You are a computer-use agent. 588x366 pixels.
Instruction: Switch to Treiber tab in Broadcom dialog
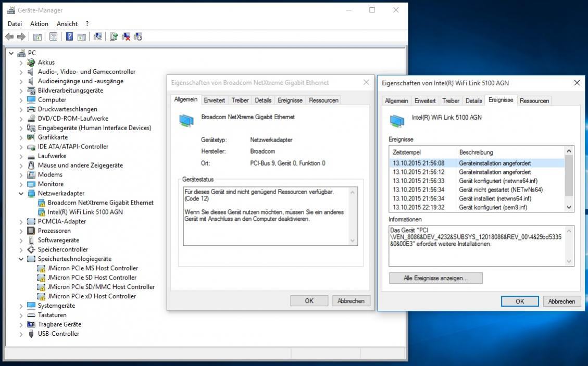click(240, 100)
